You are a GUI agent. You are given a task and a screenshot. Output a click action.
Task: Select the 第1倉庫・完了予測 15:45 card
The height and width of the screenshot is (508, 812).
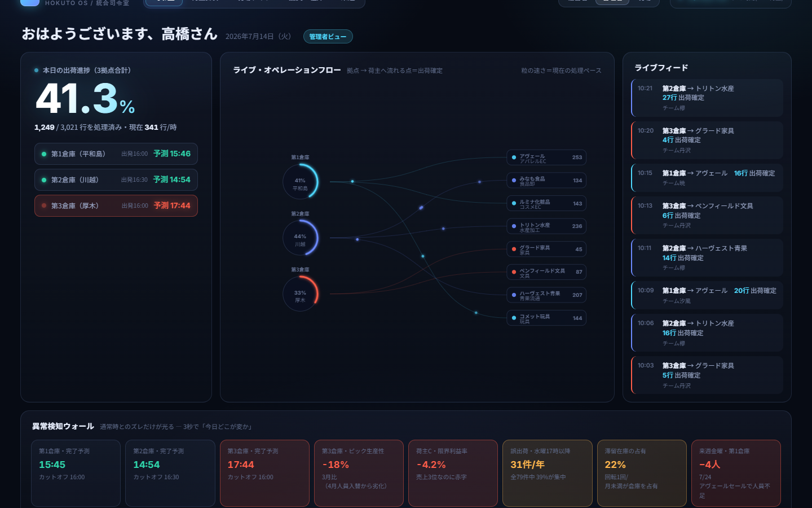(76, 473)
